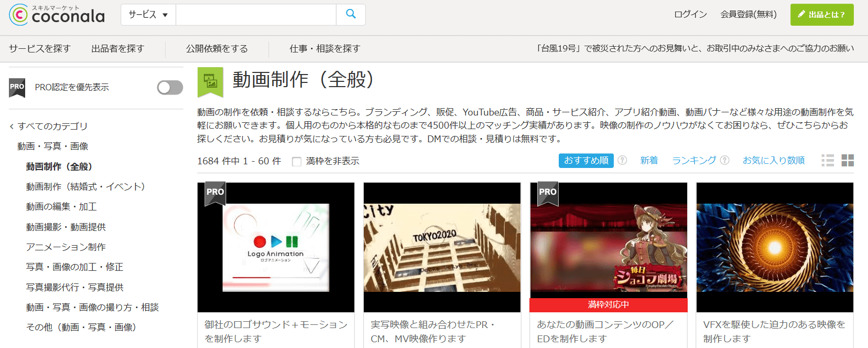Open サービスを探す menu
The width and height of the screenshot is (868, 348).
coord(40,49)
